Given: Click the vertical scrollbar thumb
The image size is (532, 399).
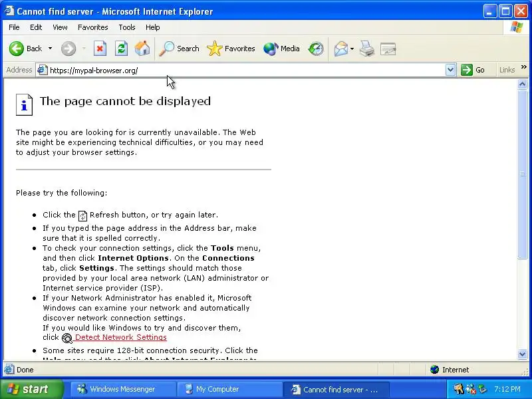Looking at the screenshot, I should coord(523,174).
